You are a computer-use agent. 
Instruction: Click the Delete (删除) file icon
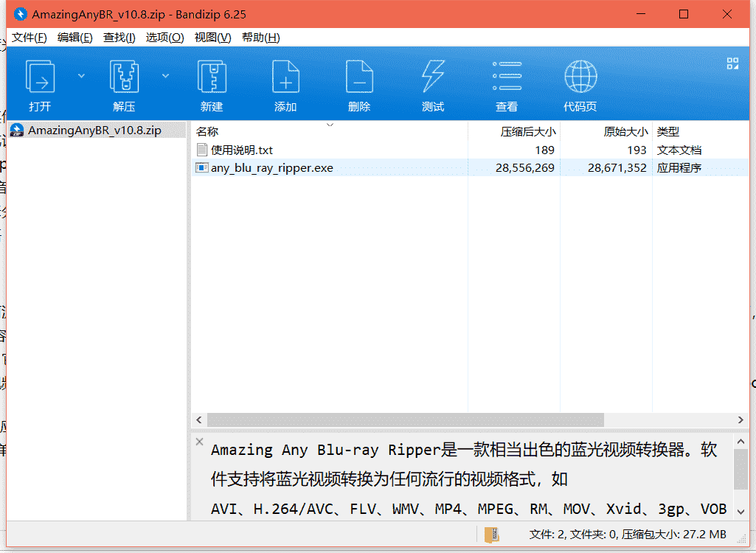tap(360, 77)
